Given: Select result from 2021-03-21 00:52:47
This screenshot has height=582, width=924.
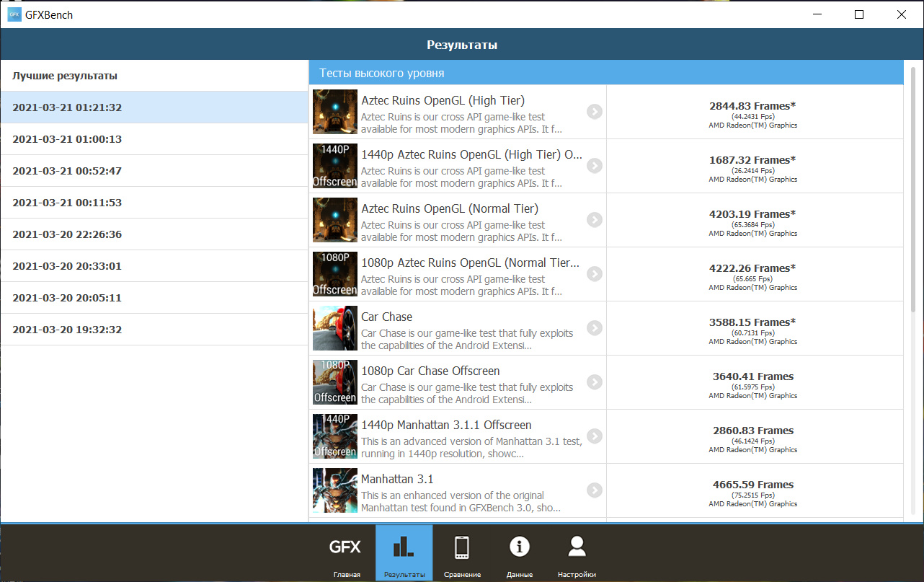Looking at the screenshot, I should [154, 171].
